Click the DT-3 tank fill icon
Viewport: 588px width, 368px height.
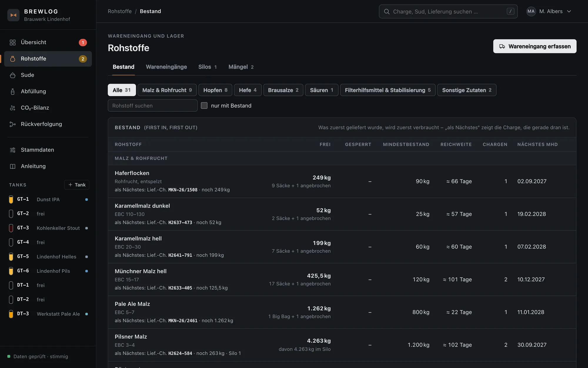click(x=11, y=314)
